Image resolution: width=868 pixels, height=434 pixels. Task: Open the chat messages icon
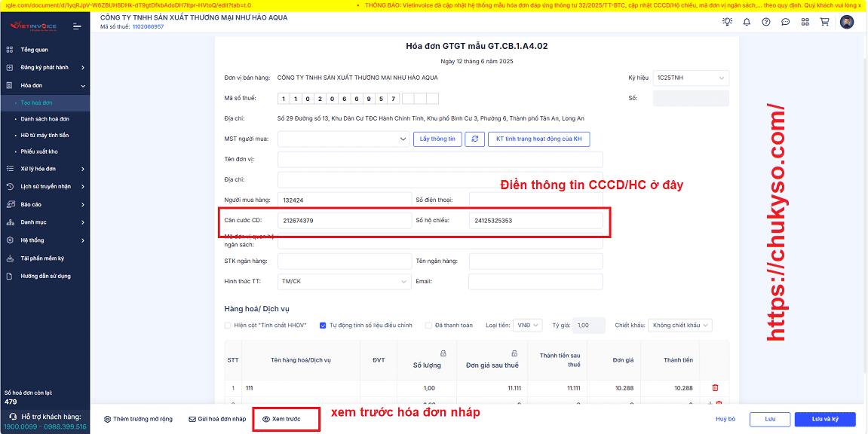785,22
